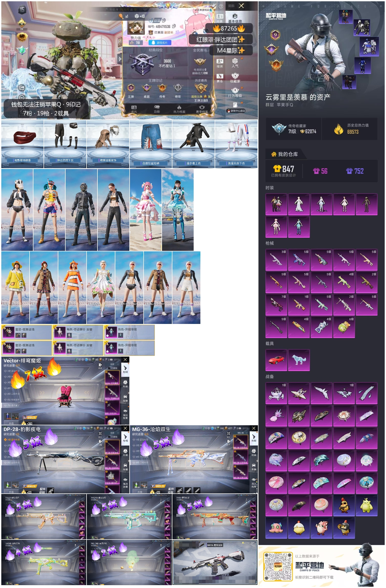Switch to the 功勋 tab
The image size is (386, 588).
[x=157, y=109]
